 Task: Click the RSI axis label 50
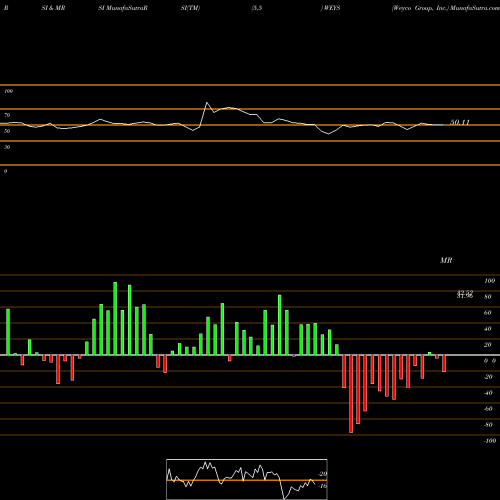click(x=7, y=131)
